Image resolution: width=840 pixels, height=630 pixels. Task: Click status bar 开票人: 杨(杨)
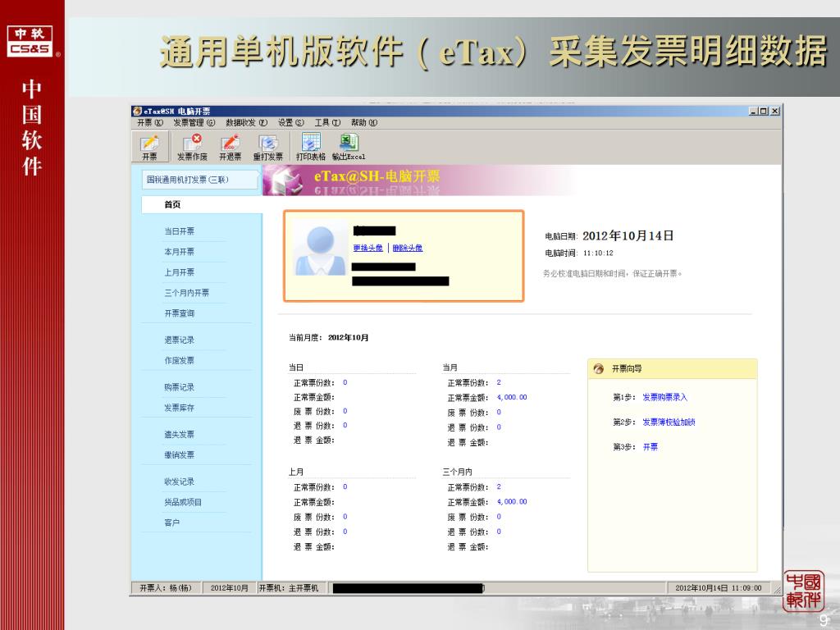coord(166,587)
